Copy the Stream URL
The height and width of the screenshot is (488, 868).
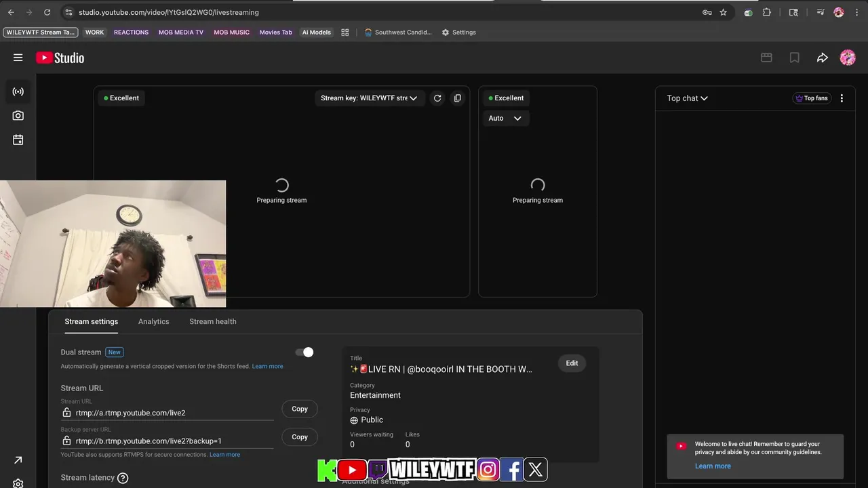[300, 409]
